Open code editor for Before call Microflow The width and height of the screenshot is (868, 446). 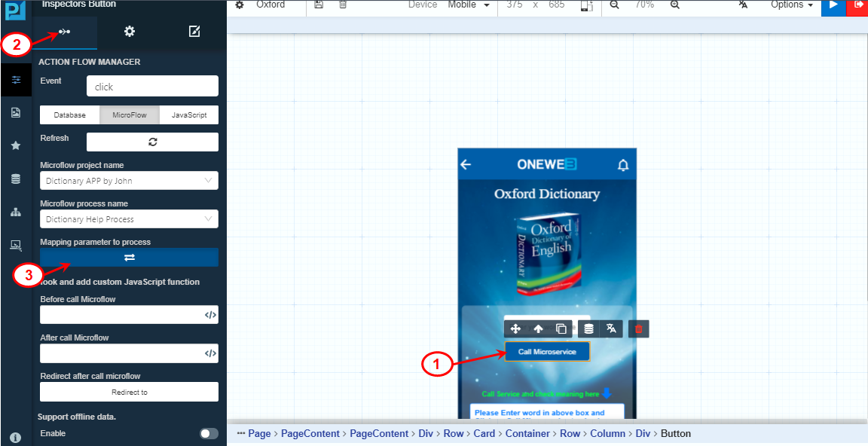coord(210,315)
